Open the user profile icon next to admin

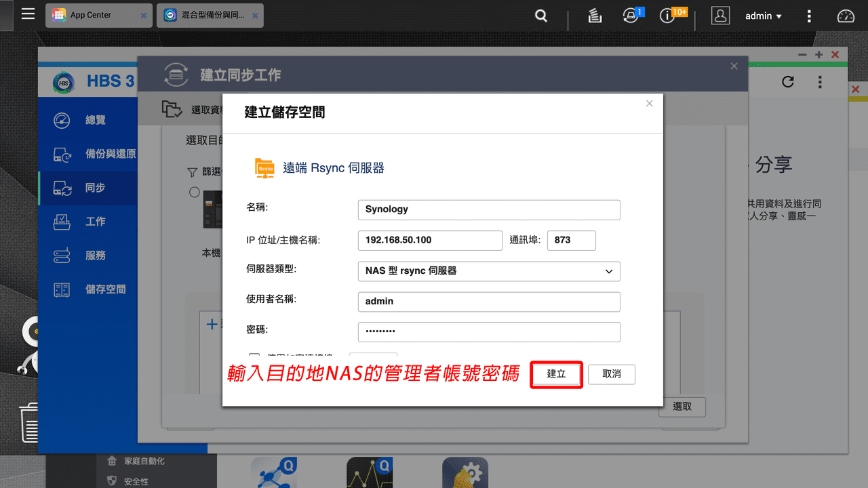coord(720,15)
